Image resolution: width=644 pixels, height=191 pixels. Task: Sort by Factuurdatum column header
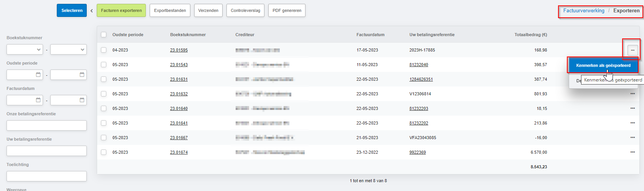pyautogui.click(x=370, y=35)
